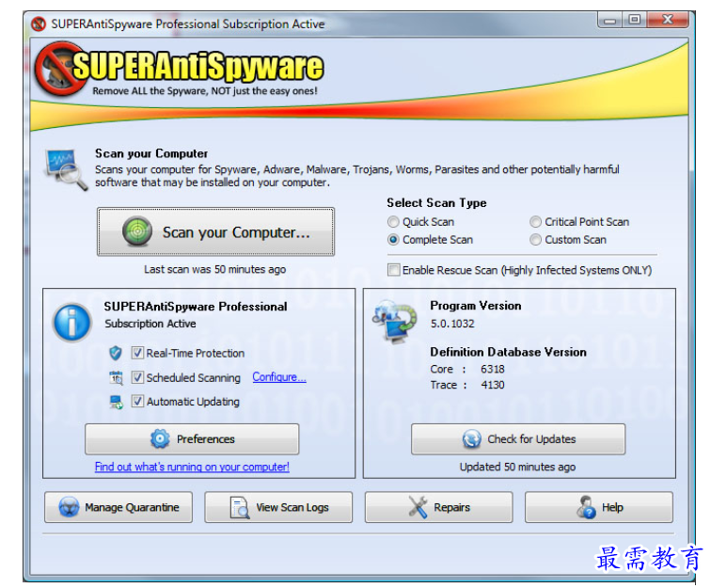Open the Help button
This screenshot has width=711, height=588.
pos(598,507)
